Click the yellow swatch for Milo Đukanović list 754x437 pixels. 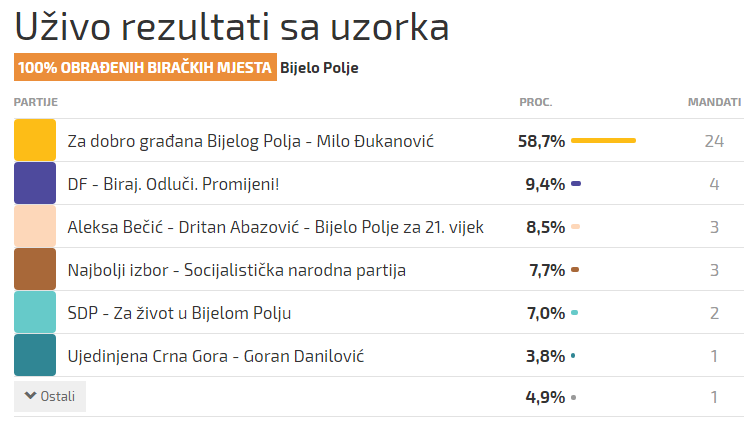click(35, 140)
